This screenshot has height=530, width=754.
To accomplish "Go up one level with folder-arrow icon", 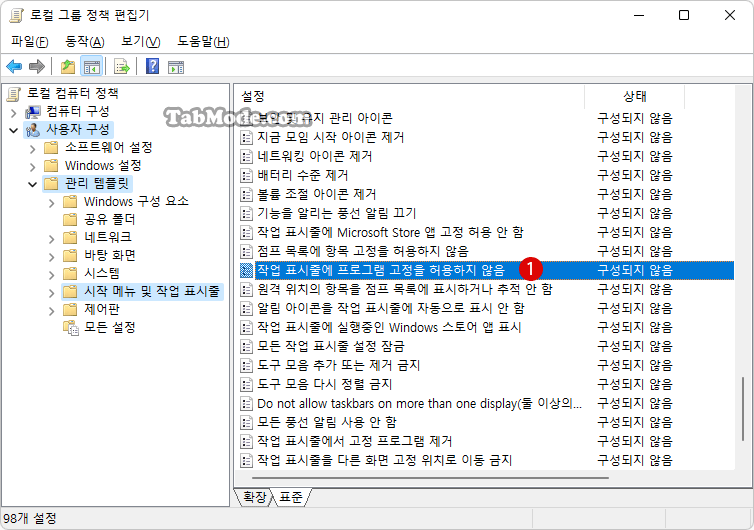I will tap(68, 66).
